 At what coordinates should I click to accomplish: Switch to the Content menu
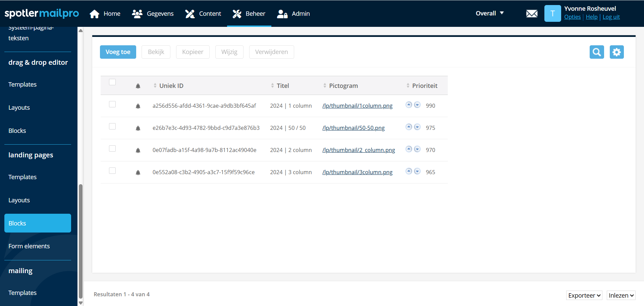(x=203, y=14)
